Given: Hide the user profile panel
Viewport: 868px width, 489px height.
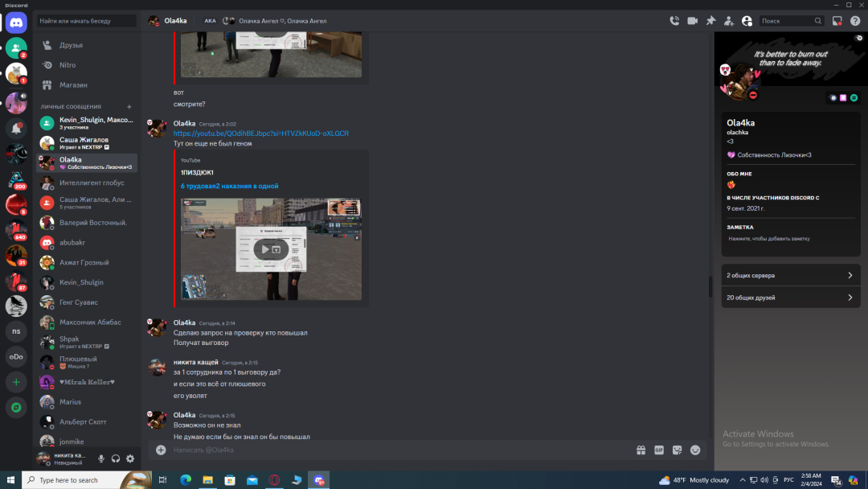Looking at the screenshot, I should tap(747, 21).
